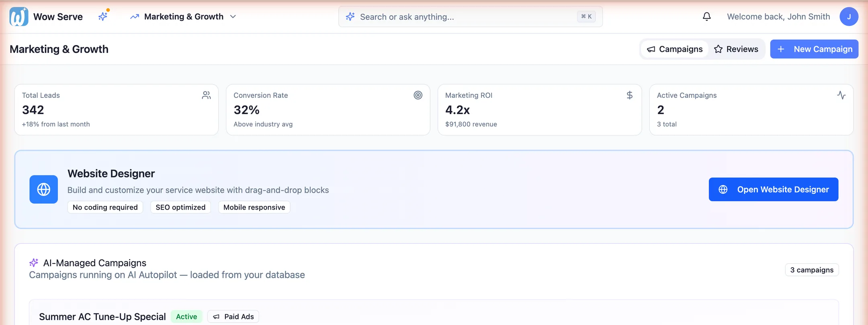868x325 pixels.
Task: Click the Website Designer heading
Action: point(111,173)
